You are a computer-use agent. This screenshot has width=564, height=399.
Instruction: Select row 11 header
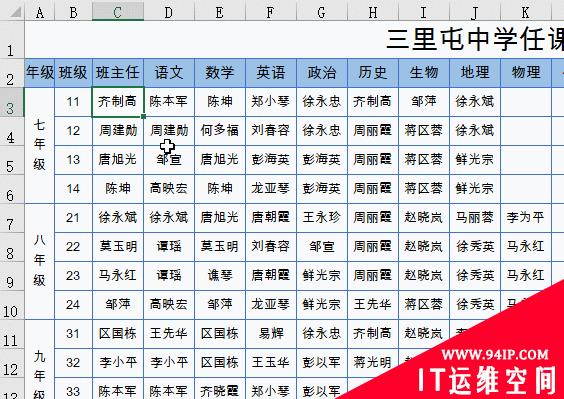12,334
